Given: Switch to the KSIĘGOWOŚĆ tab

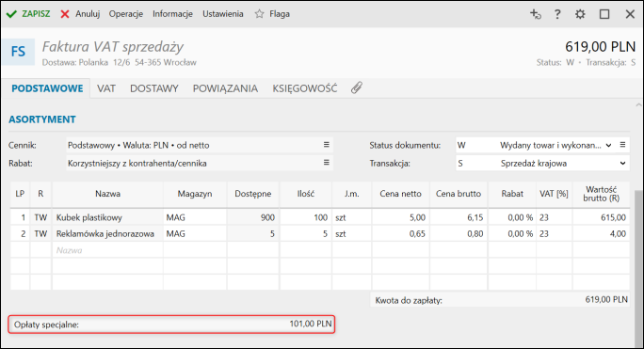Looking at the screenshot, I should coord(305,88).
